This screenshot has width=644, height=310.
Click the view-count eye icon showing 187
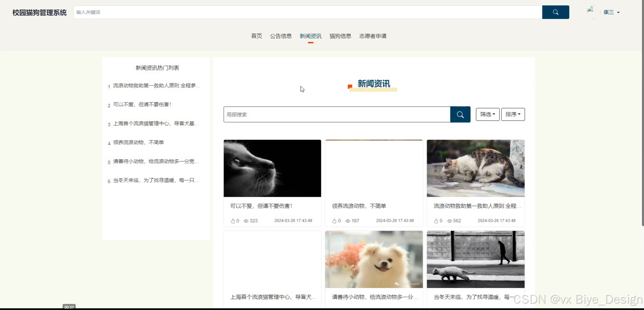click(348, 221)
